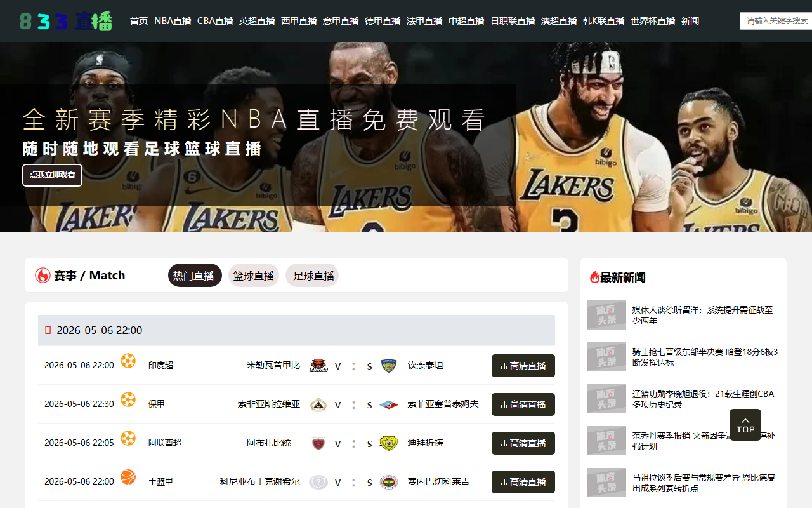Open 澳超直播 navigation item

point(559,21)
